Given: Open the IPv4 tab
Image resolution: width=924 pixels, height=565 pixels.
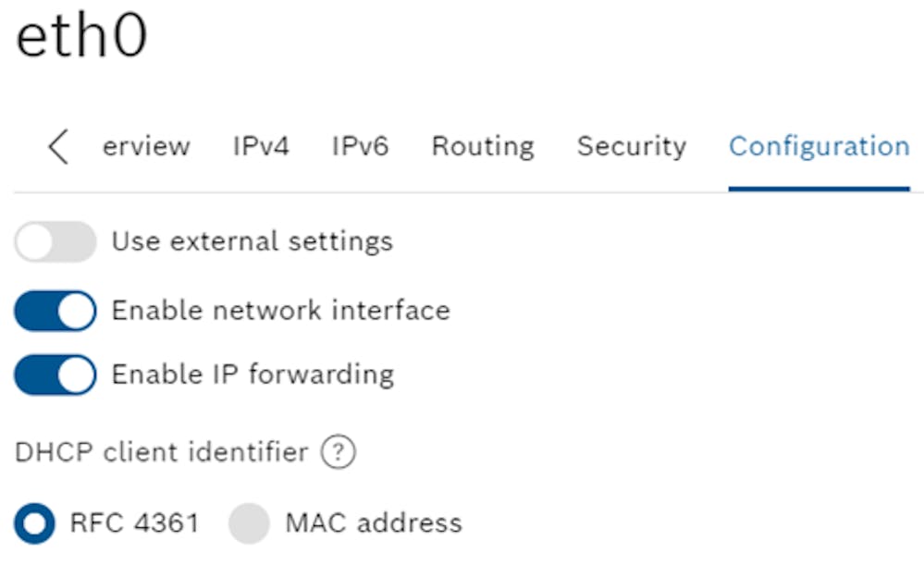Looking at the screenshot, I should 261,146.
